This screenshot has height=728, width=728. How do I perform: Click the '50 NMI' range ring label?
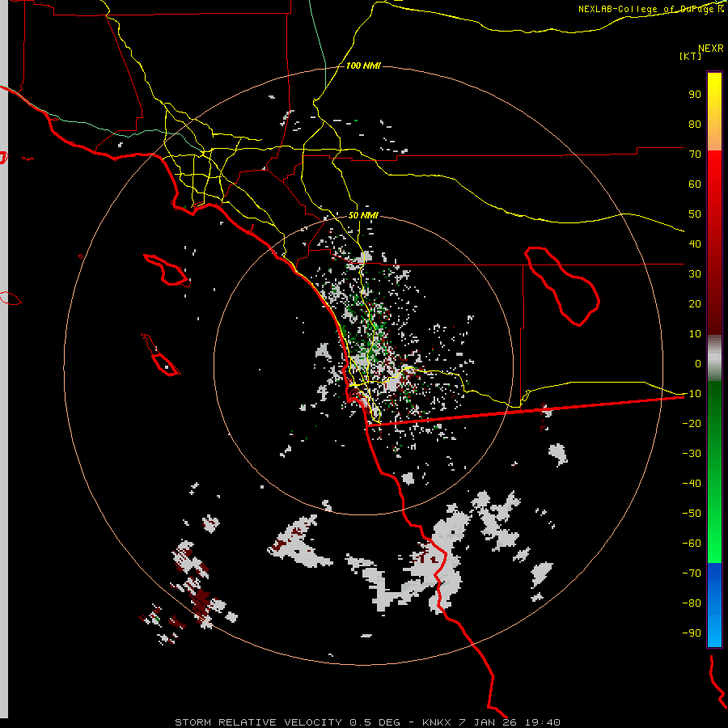(x=363, y=215)
